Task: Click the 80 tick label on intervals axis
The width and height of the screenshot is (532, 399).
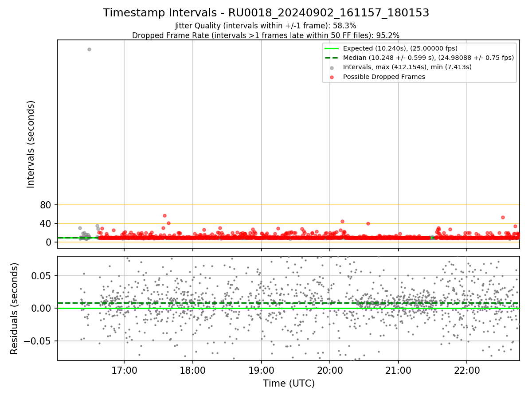Action: click(47, 205)
